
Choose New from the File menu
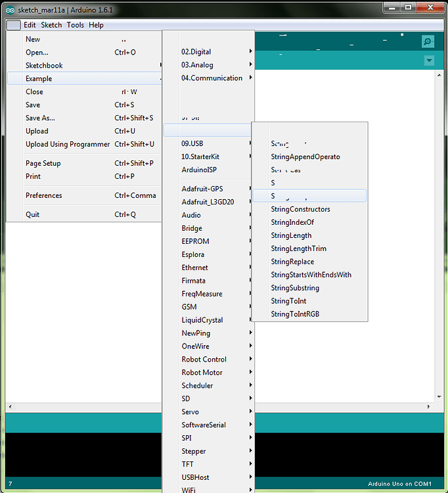click(x=84, y=39)
